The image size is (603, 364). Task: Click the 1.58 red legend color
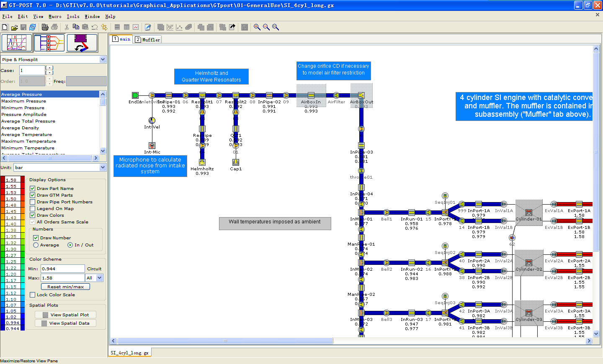13,180
